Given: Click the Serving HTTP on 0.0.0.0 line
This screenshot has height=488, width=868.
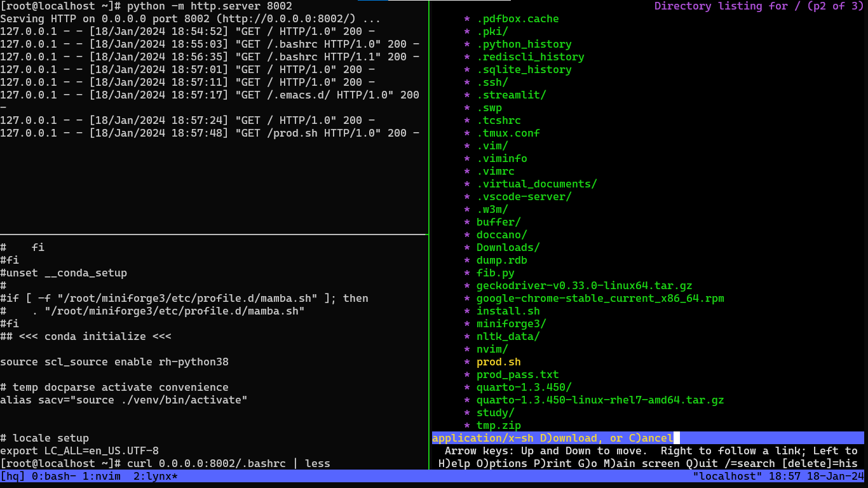Looking at the screenshot, I should click(x=191, y=19).
